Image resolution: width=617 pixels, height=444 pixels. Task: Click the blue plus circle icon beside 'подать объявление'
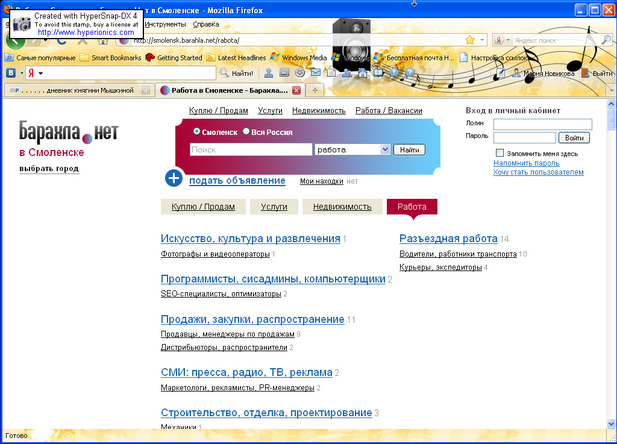click(174, 178)
